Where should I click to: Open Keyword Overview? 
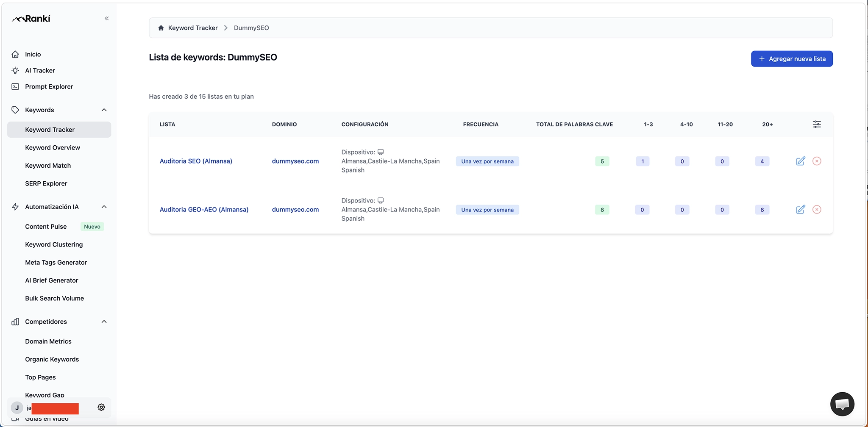pyautogui.click(x=53, y=147)
